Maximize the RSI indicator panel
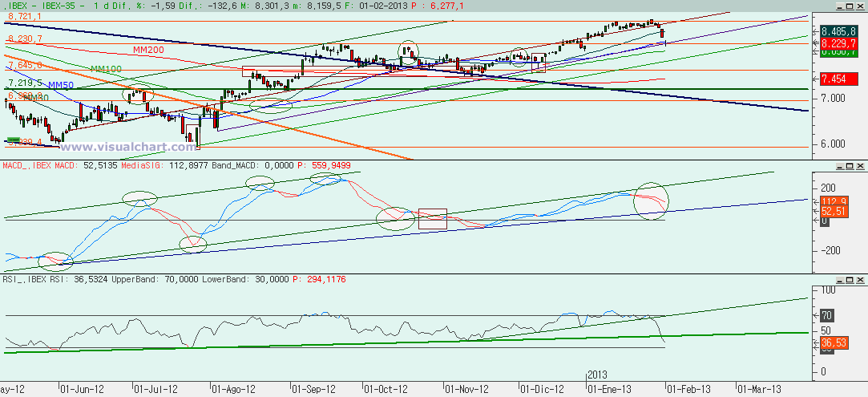Viewport: 868px width, 397px height. [x=850, y=280]
